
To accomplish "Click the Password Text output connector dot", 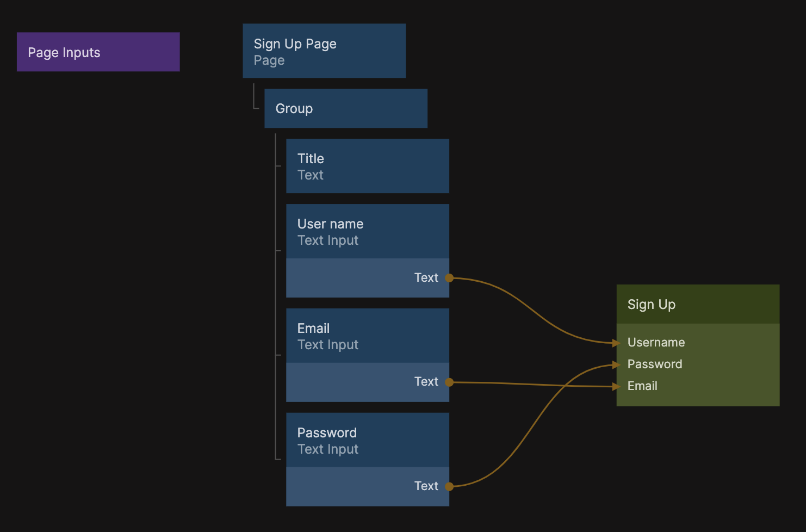I will tap(449, 486).
